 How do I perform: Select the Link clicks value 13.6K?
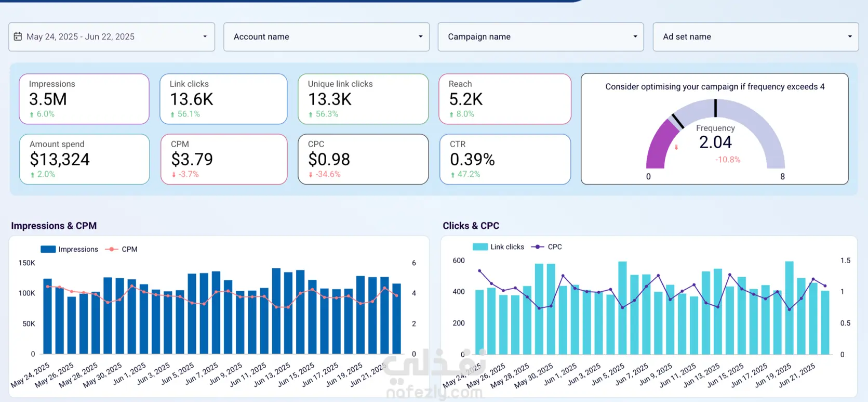[x=192, y=99]
